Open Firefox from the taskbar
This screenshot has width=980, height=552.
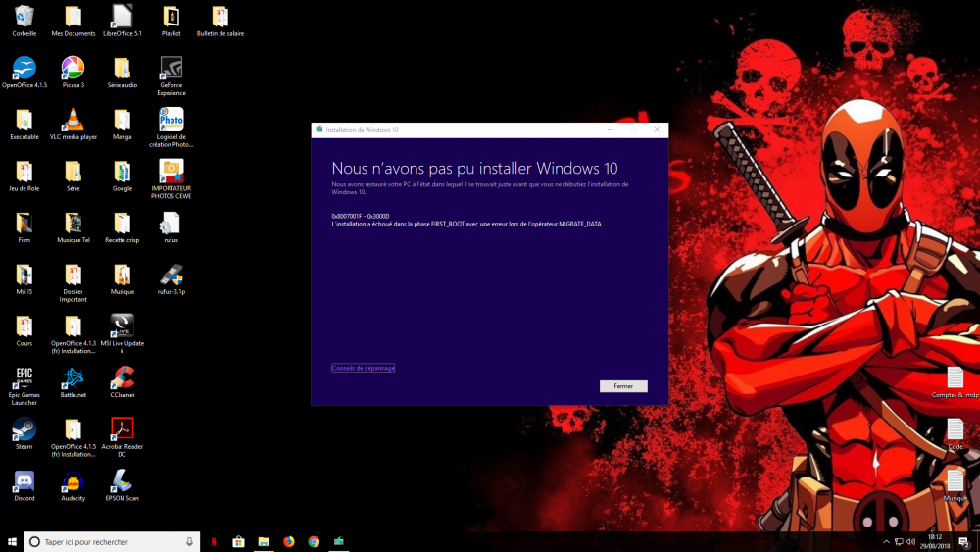pos(289,542)
